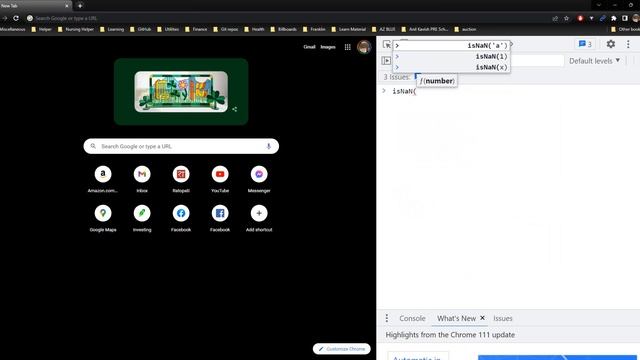Share the Google doodle
Screen dimensions: 640x360
click(x=235, y=109)
